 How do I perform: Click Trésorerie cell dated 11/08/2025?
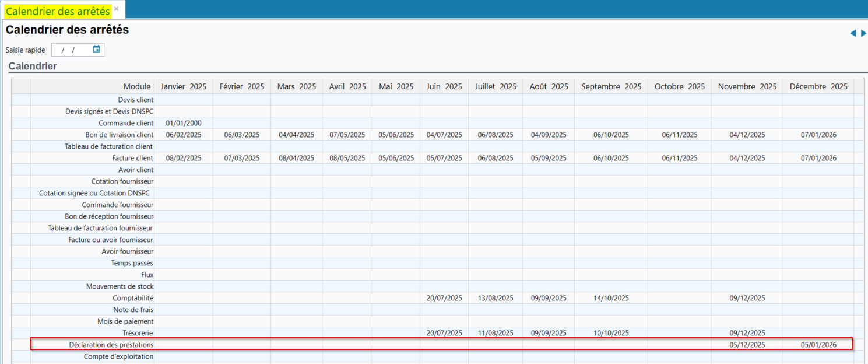[x=495, y=333]
